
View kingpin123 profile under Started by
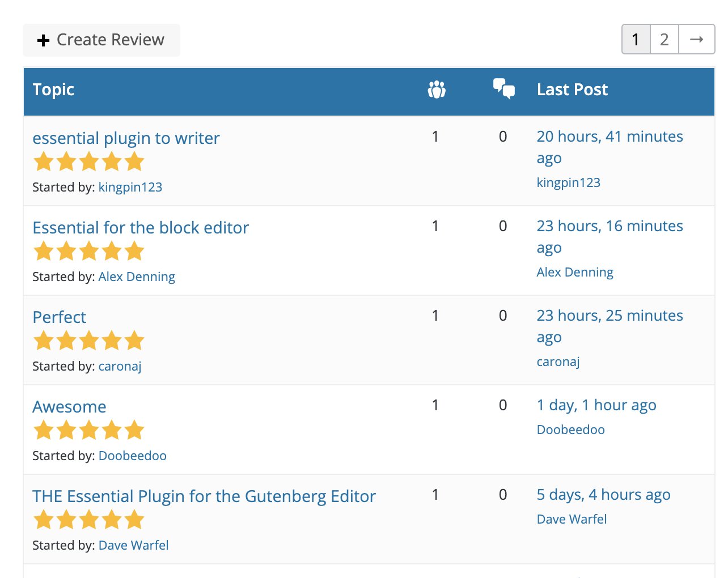130,187
